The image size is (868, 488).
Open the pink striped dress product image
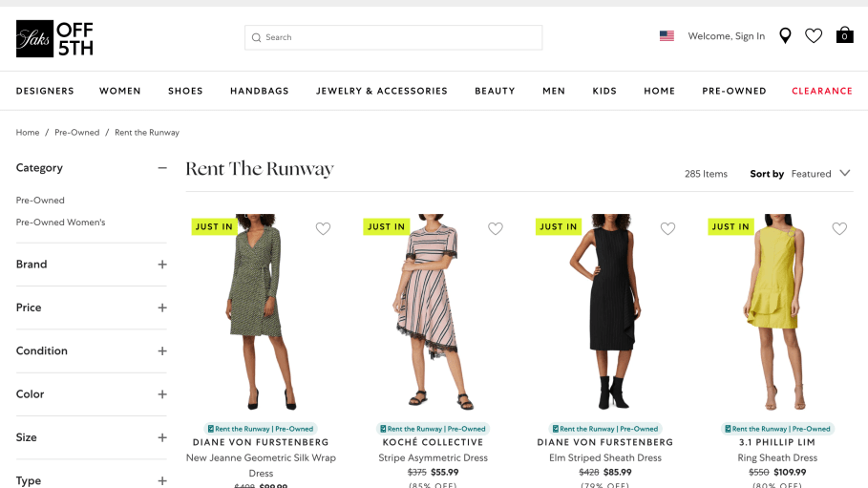(433, 312)
